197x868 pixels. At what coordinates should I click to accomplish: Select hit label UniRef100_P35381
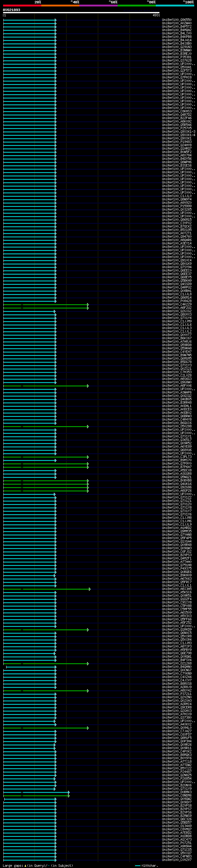point(177,57)
